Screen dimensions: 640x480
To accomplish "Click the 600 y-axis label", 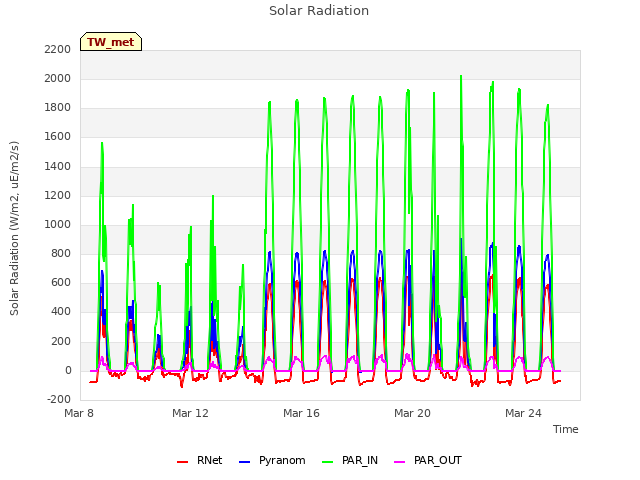I will (x=61, y=282).
